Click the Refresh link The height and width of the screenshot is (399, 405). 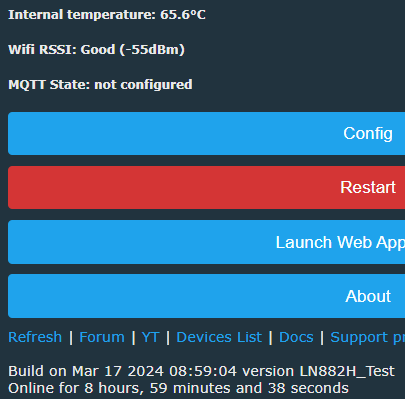click(x=35, y=337)
